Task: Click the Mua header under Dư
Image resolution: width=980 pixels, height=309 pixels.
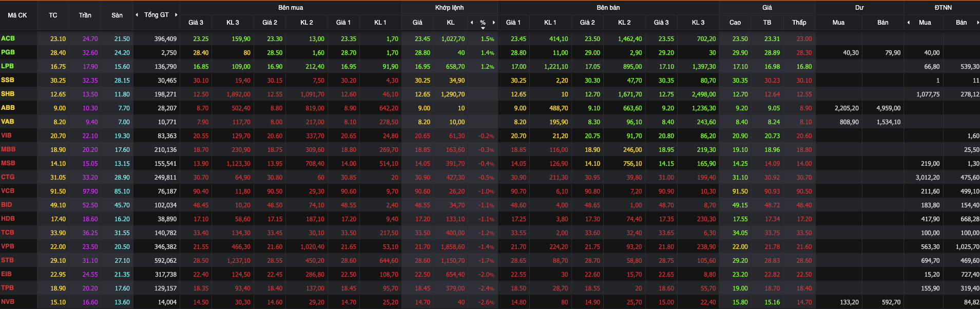Action: coord(838,23)
